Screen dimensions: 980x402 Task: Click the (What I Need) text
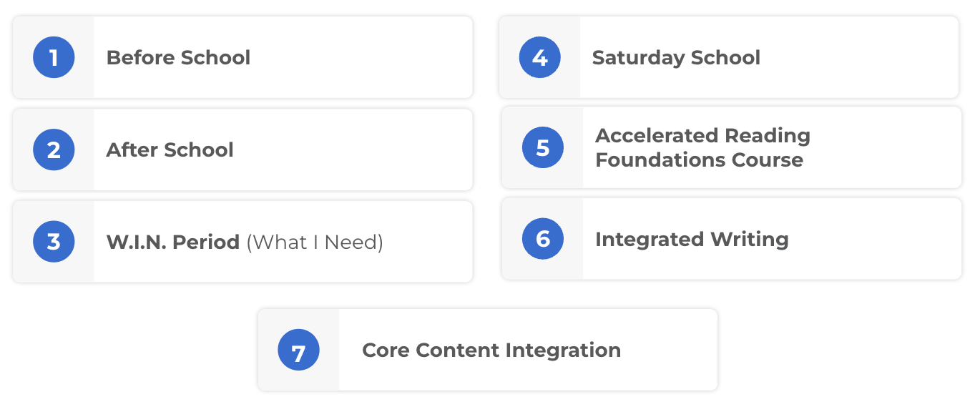pyautogui.click(x=315, y=242)
